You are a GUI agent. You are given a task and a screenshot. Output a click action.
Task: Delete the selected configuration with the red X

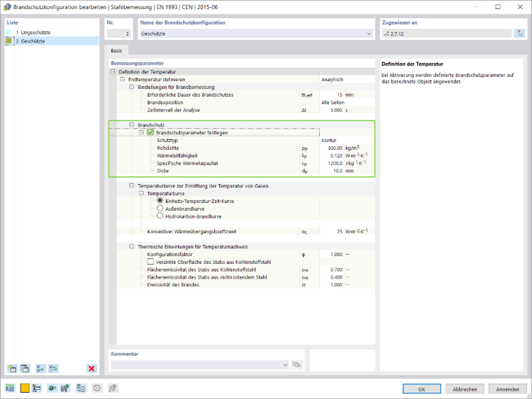92,368
